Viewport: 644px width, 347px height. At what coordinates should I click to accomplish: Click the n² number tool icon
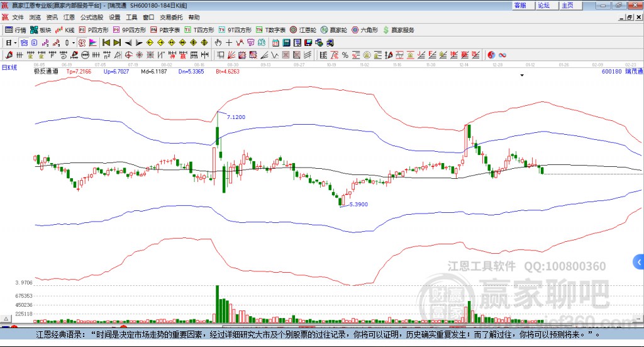[107, 55]
